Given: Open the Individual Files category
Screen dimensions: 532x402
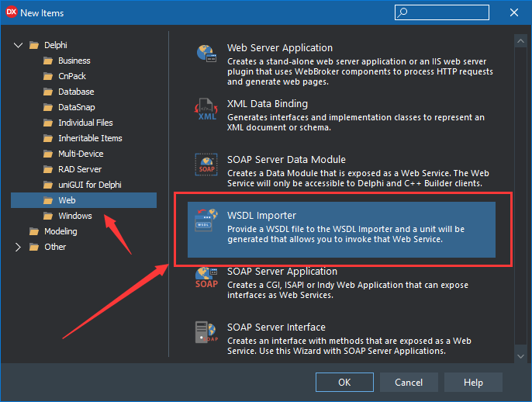Looking at the screenshot, I should coord(85,123).
